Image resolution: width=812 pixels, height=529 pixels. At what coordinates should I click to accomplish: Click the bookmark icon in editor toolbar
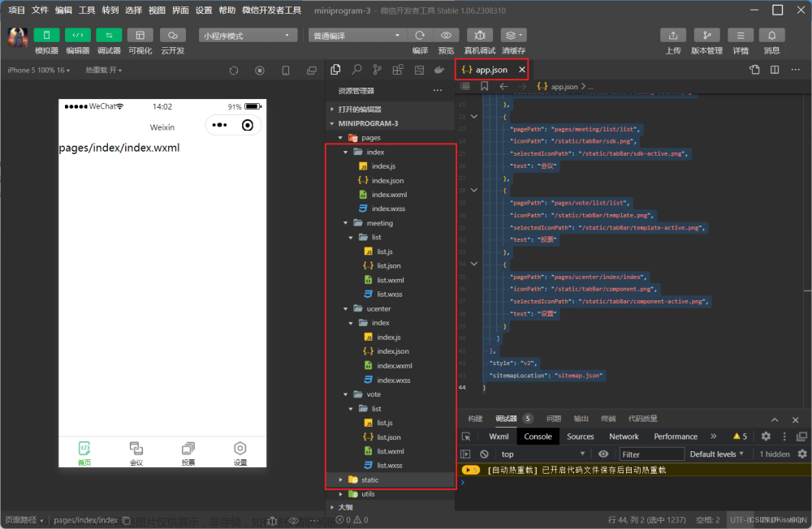click(484, 86)
